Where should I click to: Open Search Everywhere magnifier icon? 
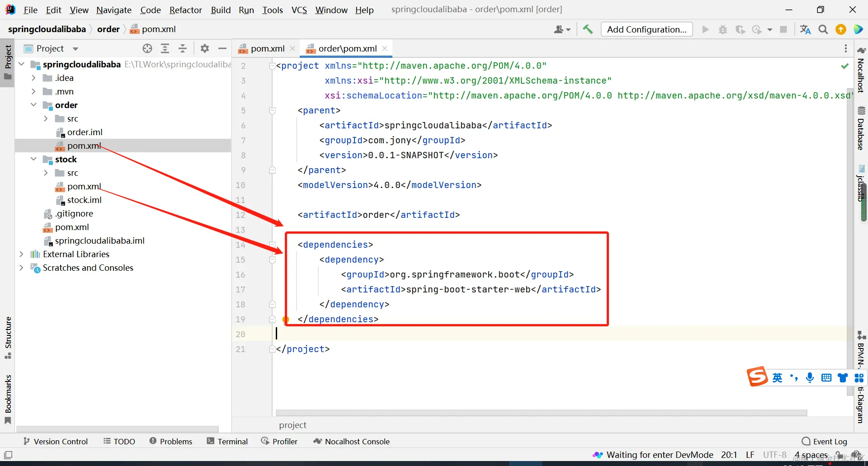point(823,29)
